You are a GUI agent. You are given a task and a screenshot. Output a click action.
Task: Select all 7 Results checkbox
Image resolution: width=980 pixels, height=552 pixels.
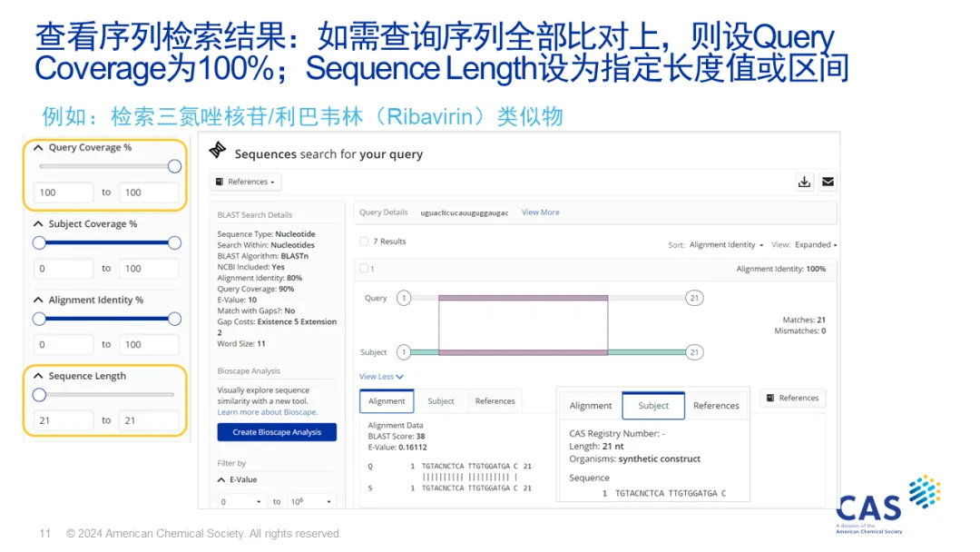364,241
